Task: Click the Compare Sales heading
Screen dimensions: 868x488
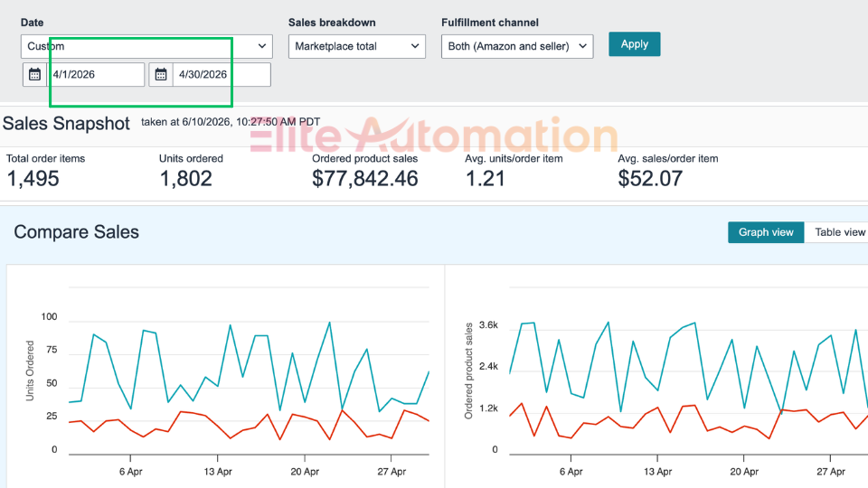Action: [76, 232]
